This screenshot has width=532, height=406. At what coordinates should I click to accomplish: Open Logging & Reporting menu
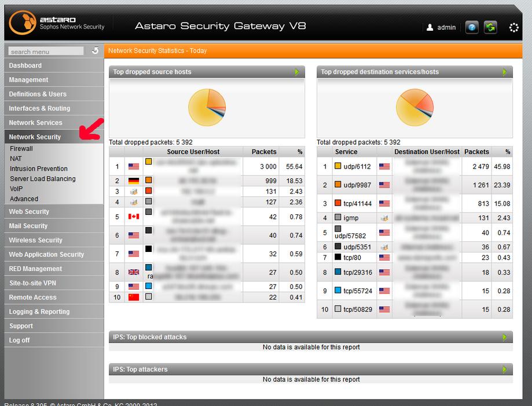click(x=54, y=311)
